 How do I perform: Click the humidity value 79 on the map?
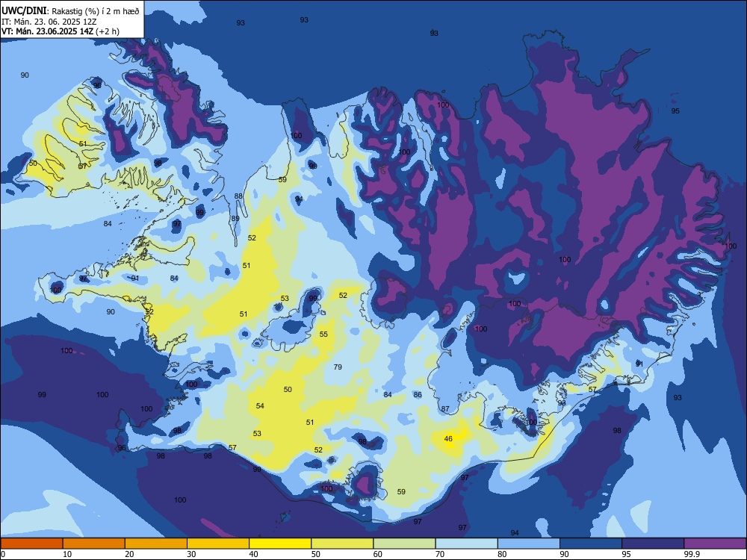pos(338,367)
